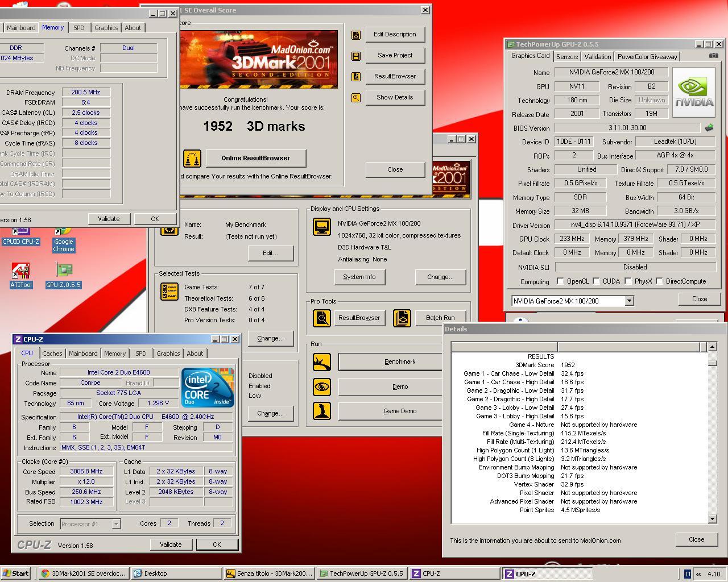Click the GPU-Z camera screenshot icon

click(713, 56)
